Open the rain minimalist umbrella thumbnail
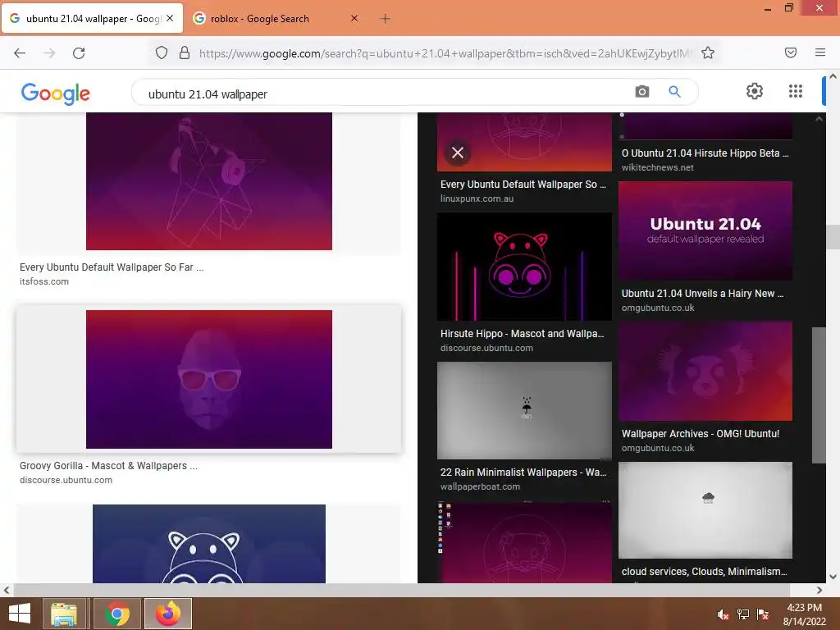Screen dimensions: 840x630 524,410
